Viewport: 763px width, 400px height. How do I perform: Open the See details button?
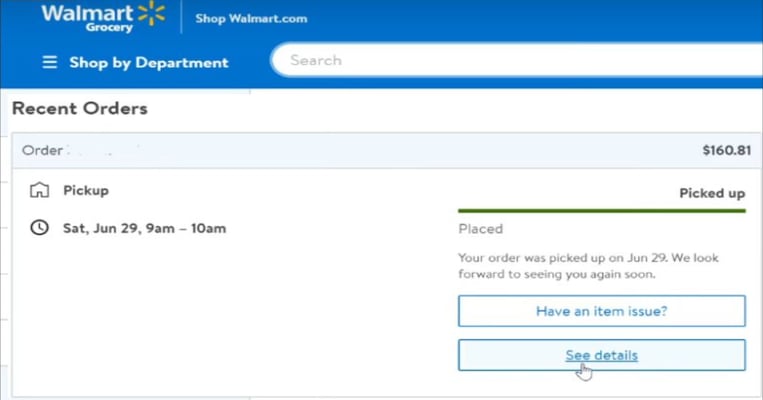601,355
